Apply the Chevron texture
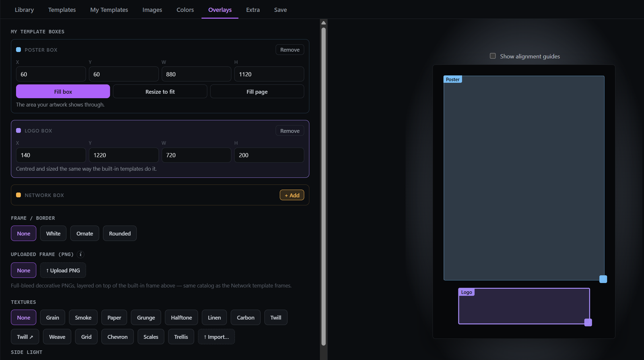 click(x=118, y=337)
